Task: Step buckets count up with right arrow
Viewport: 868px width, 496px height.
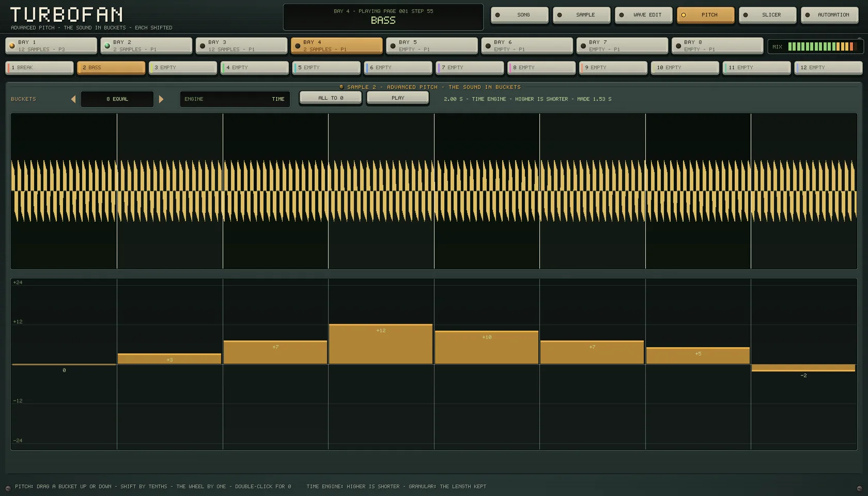Action: coord(161,99)
